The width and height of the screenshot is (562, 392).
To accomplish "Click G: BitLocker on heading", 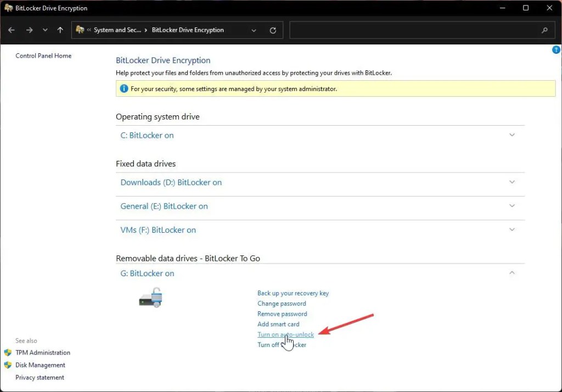I will [147, 273].
